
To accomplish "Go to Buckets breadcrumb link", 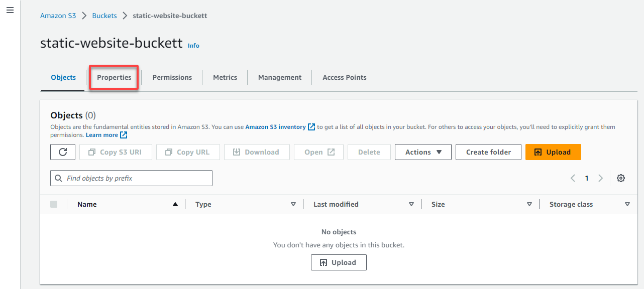I will pos(104,16).
